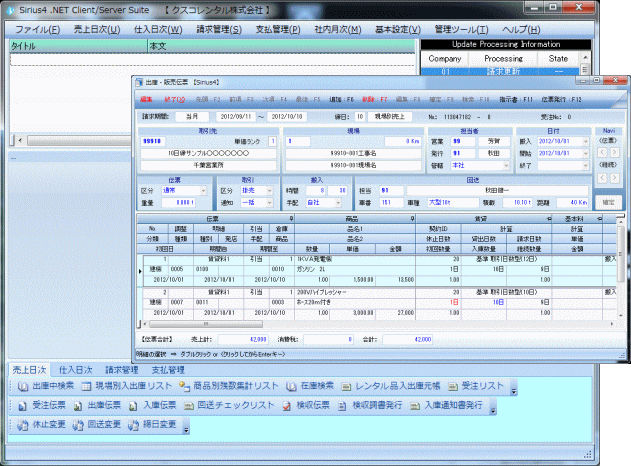This screenshot has height=466, width=631.
Task: Click the タイトル column header in main window
Action: [x=78, y=46]
